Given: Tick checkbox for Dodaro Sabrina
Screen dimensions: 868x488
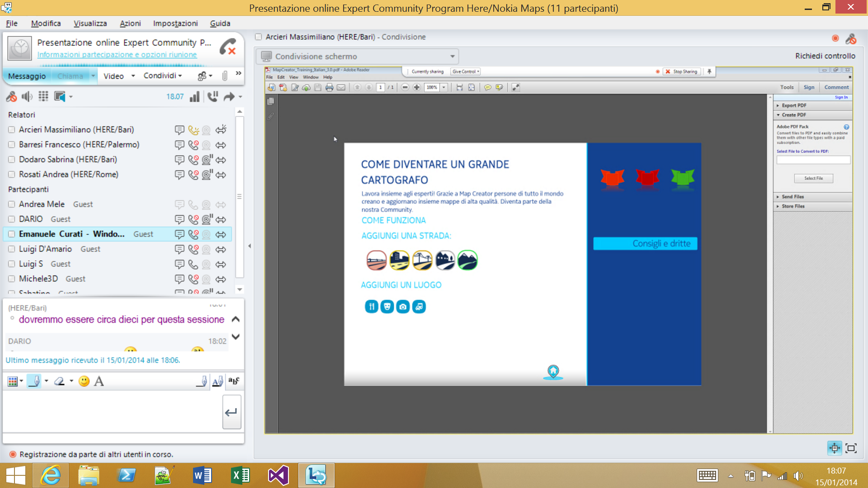Looking at the screenshot, I should (x=12, y=160).
